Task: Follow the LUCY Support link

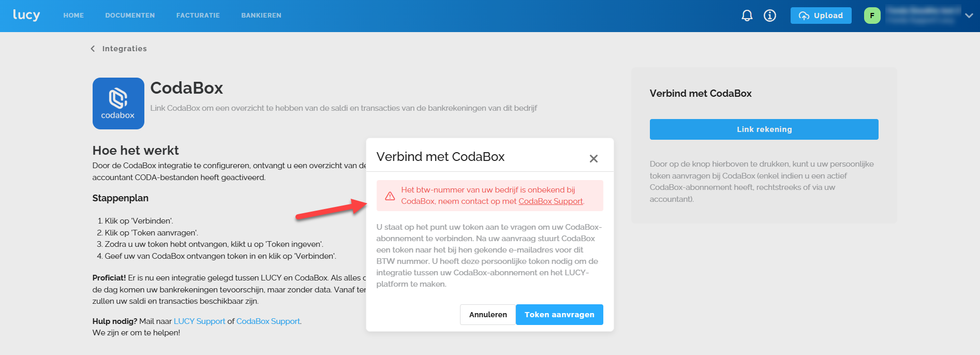Action: (x=199, y=321)
